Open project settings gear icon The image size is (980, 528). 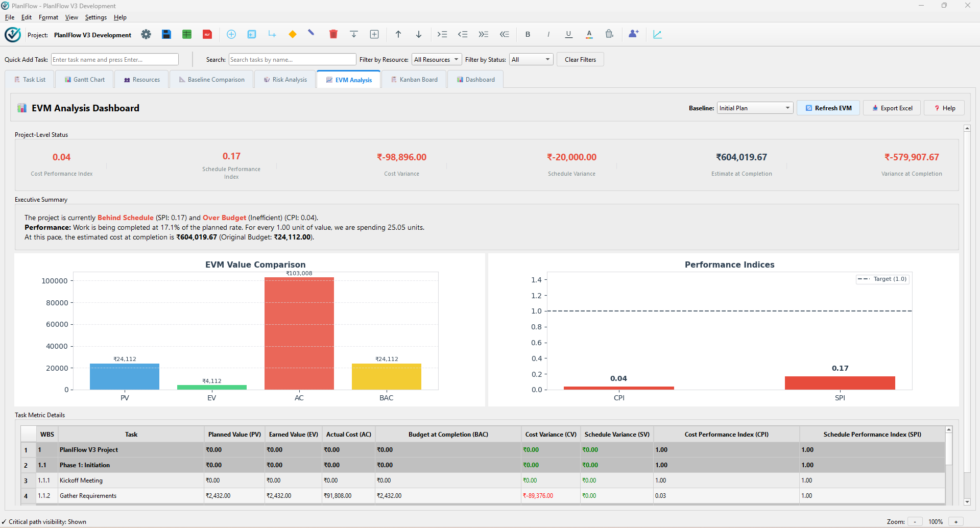point(146,34)
